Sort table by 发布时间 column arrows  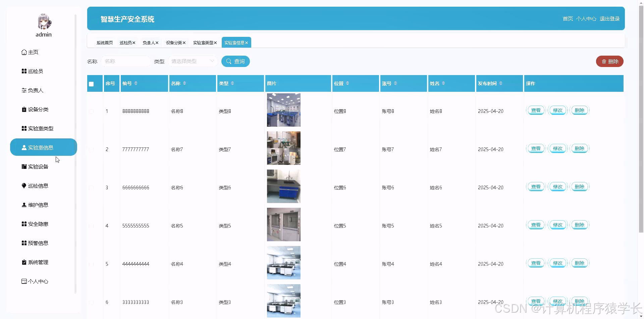click(x=501, y=83)
